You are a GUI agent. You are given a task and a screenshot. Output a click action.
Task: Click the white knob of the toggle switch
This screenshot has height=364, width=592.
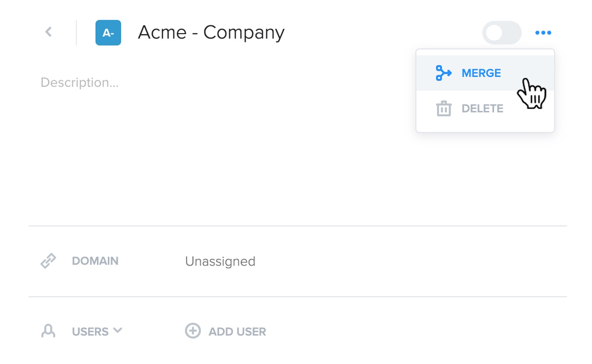pos(494,32)
